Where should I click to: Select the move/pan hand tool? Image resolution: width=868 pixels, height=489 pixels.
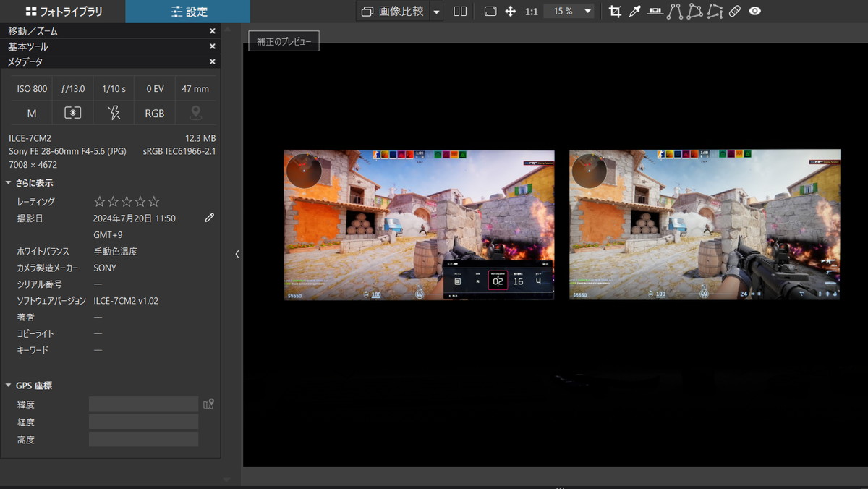click(x=510, y=12)
